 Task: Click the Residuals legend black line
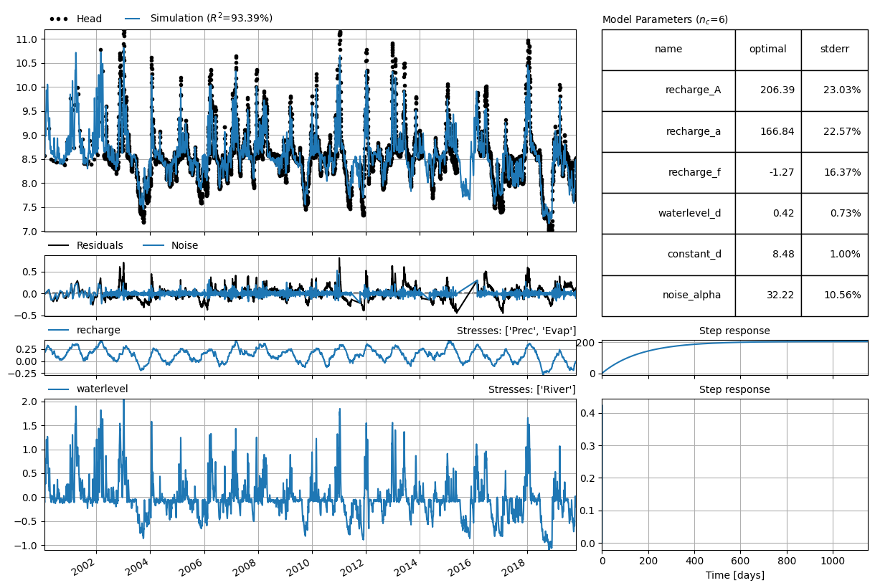click(x=60, y=245)
